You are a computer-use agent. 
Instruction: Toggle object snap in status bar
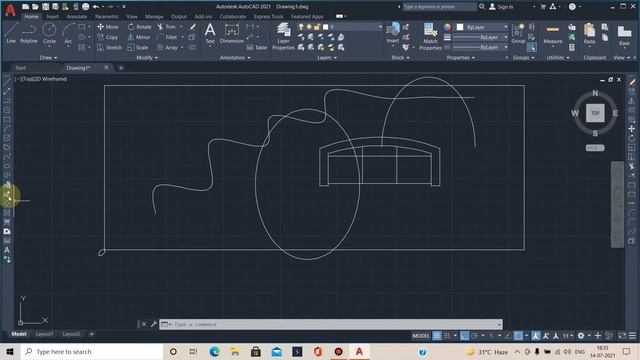click(x=518, y=336)
